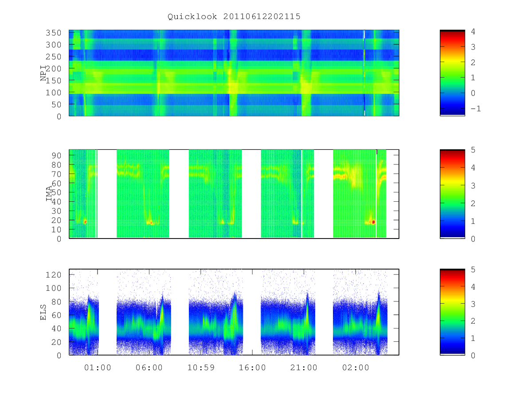Click the 21:00 time axis label
Screen dimensions: 532x399
(x=304, y=368)
